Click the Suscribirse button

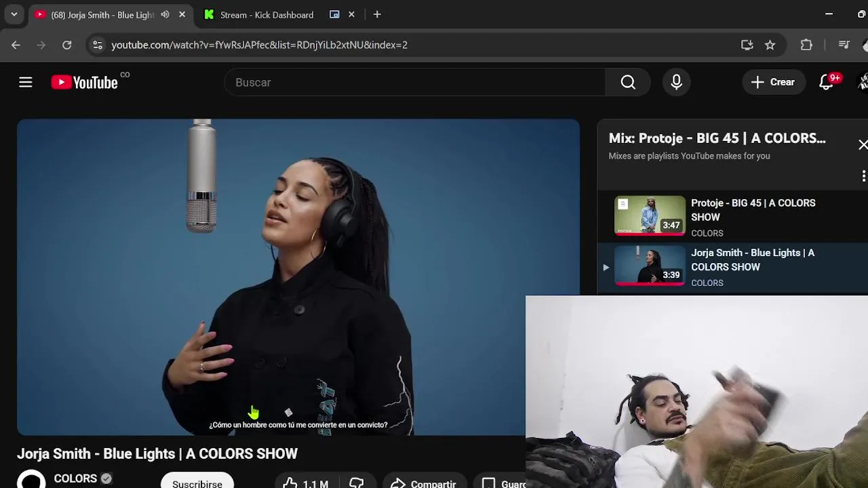point(197,480)
